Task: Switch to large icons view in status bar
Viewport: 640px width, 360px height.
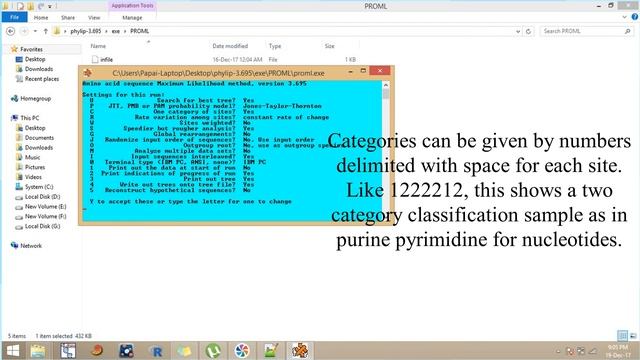Action: click(633, 336)
